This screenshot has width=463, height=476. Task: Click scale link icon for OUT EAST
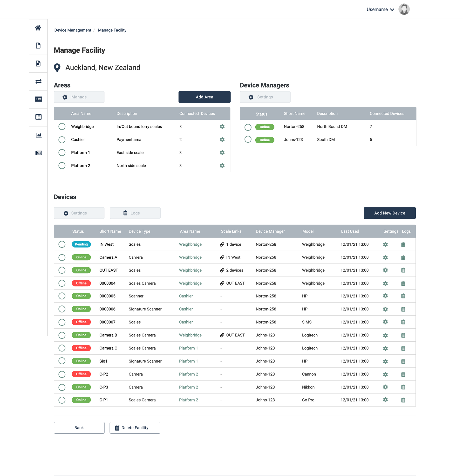222,270
